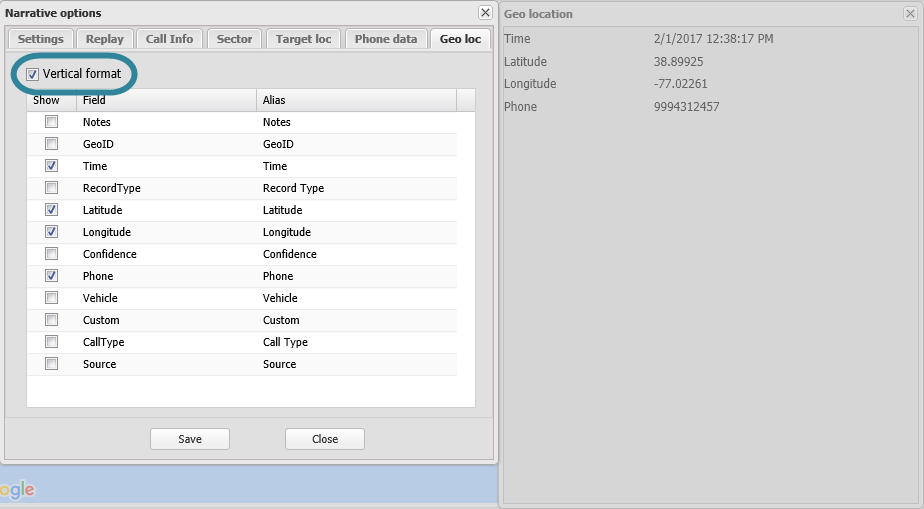Select the Sector tab
The width and height of the screenshot is (924, 509).
[x=234, y=39]
